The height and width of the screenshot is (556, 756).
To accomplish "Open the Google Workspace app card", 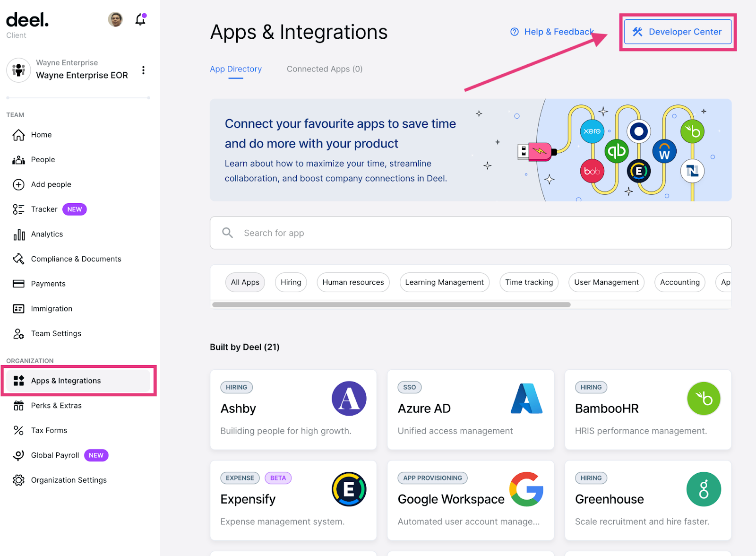I will click(x=471, y=500).
